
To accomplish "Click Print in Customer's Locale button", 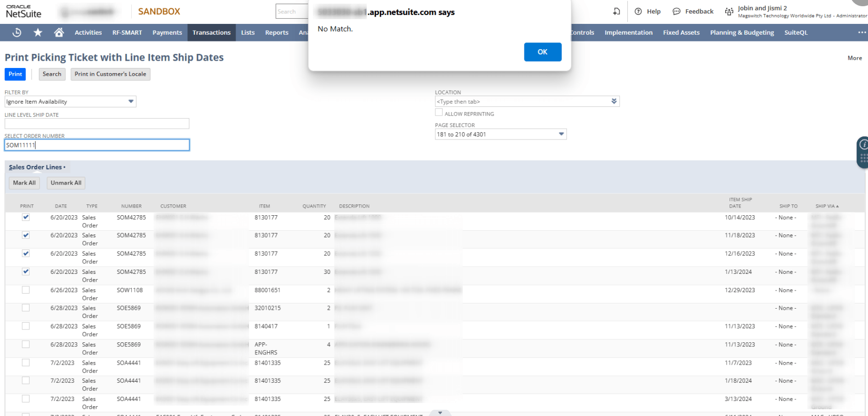I will click(x=111, y=74).
